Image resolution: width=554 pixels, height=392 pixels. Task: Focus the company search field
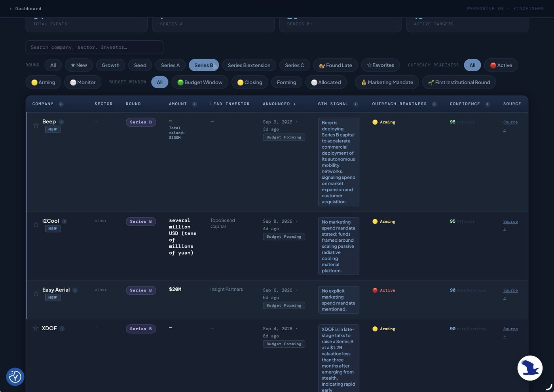click(x=94, y=47)
